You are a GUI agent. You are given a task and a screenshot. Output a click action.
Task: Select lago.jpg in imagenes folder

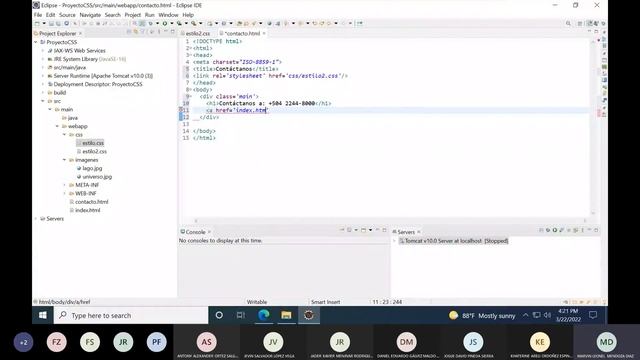[x=92, y=168]
